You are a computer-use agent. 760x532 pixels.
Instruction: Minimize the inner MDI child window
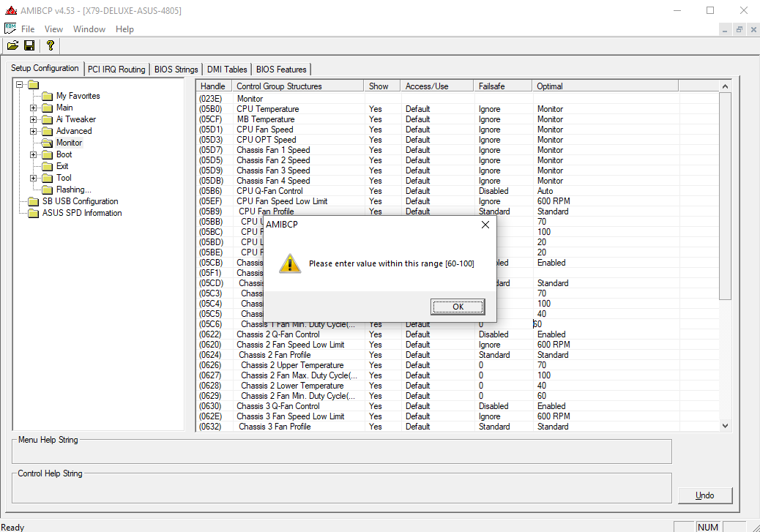[725, 29]
